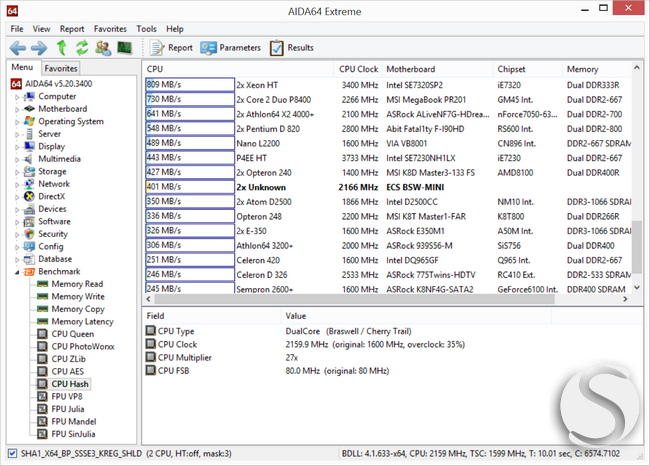Open the system monitor graph icon
Viewport: 650px width, 466px height.
pyautogui.click(x=124, y=48)
